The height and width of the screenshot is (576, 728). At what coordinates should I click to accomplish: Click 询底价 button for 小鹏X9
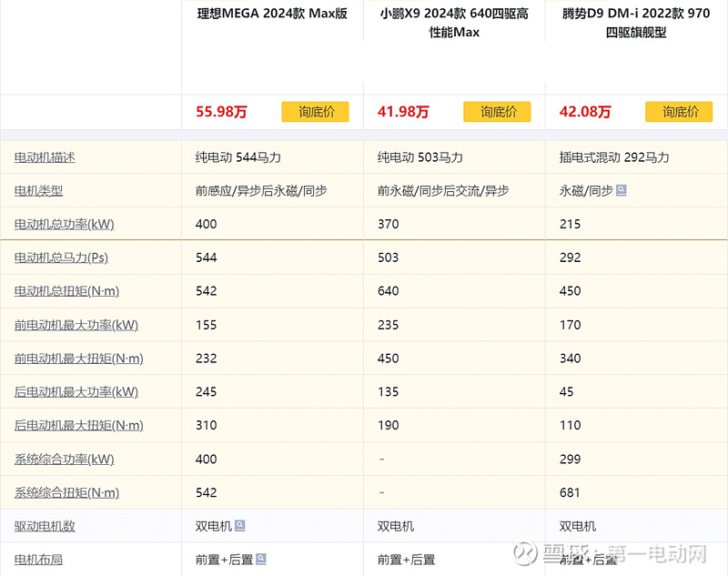point(497,111)
